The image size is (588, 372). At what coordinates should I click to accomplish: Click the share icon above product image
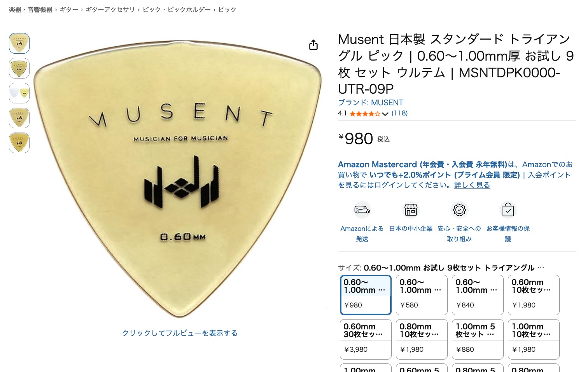pyautogui.click(x=313, y=45)
